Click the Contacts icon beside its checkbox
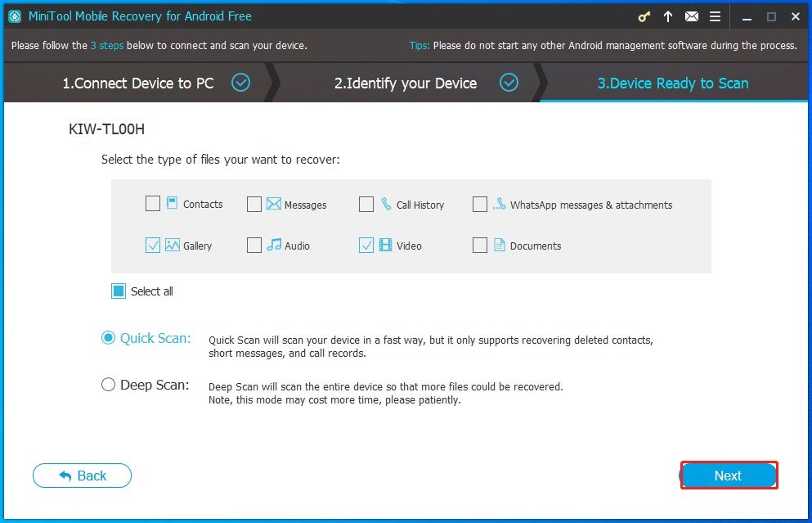The image size is (812, 523). click(171, 203)
